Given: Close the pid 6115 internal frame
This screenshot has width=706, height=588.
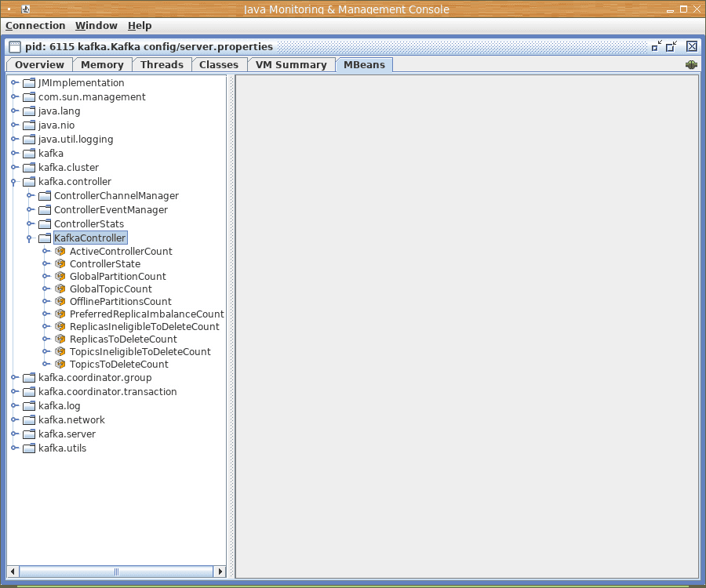Looking at the screenshot, I should 692,46.
